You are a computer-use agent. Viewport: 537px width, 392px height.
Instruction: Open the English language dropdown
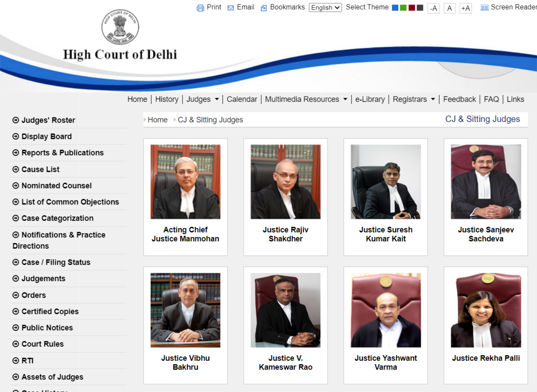(x=325, y=7)
